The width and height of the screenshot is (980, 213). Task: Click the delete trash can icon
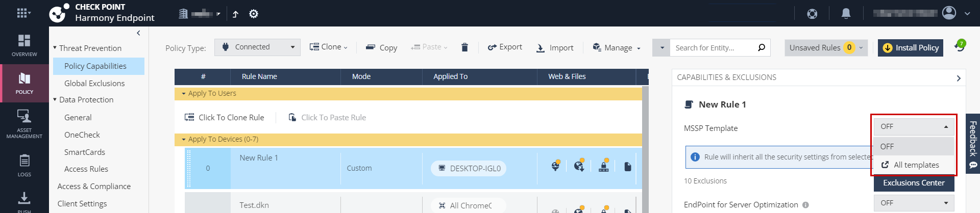point(464,47)
